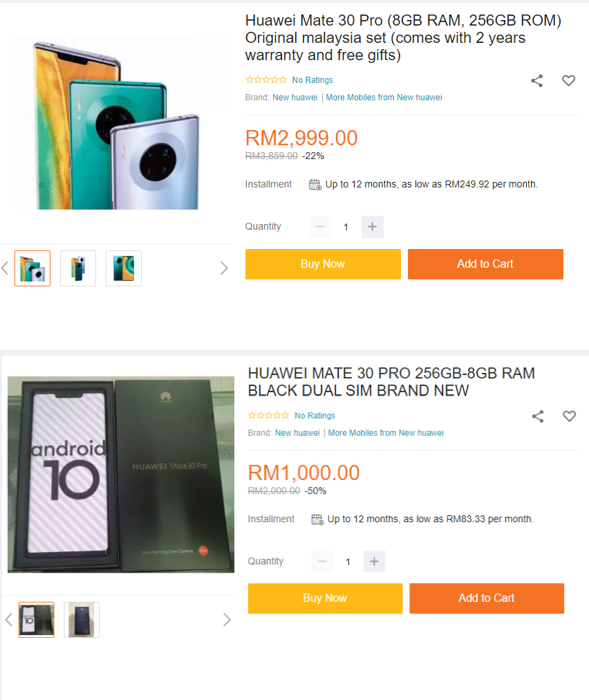
Task: Add the RM2,999.00 phone to wishlist
Action: 568,81
